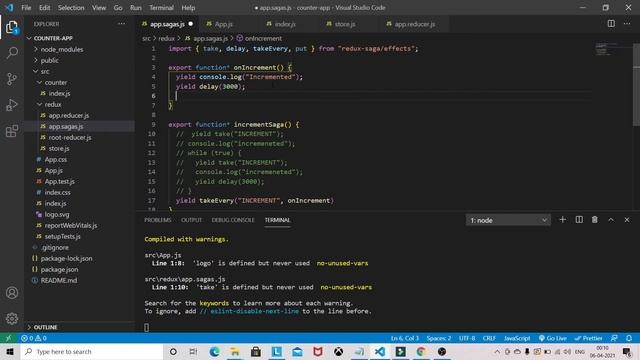Open Accounts menu in activity bar

click(x=12, y=293)
